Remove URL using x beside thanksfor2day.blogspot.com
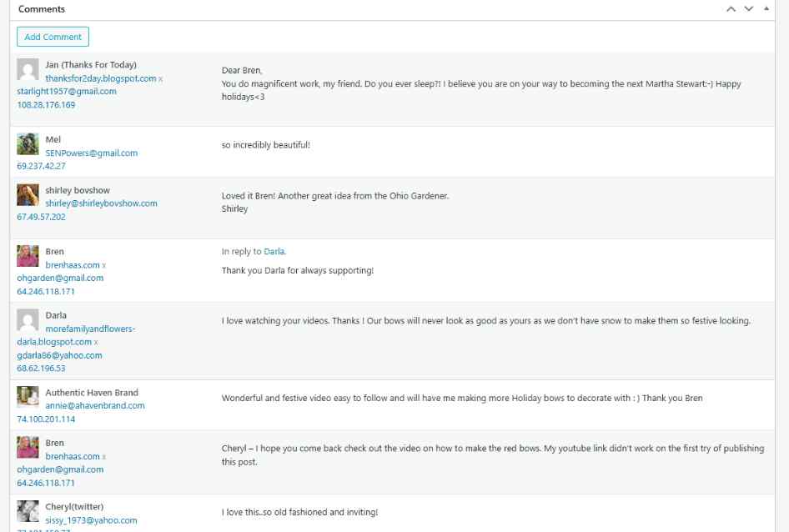The image size is (789, 532). tap(161, 79)
